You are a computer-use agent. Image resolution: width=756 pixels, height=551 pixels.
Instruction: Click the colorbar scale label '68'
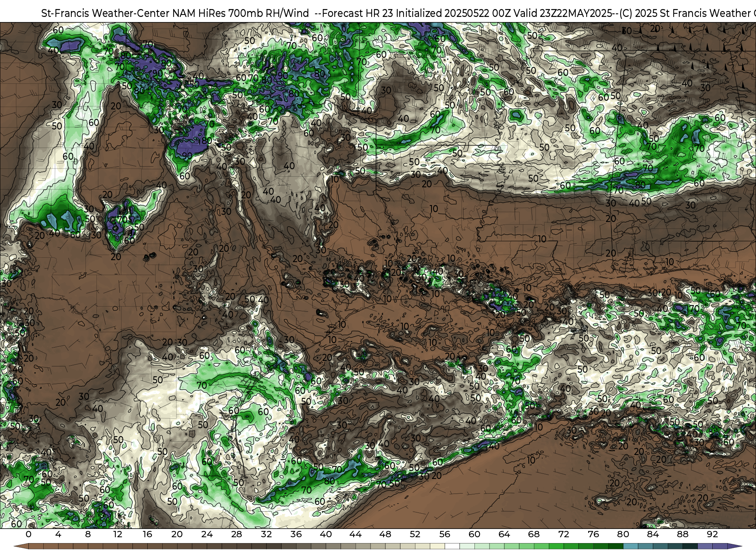[534, 534]
